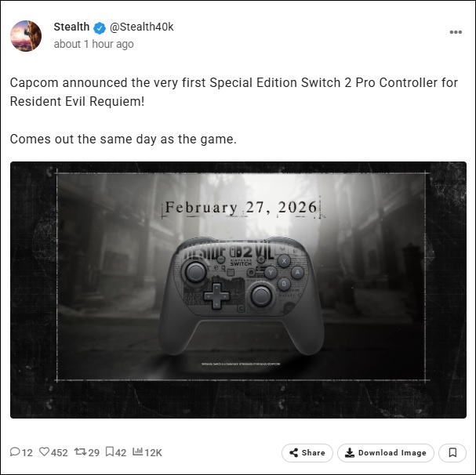Click the 452 likes count

click(59, 452)
